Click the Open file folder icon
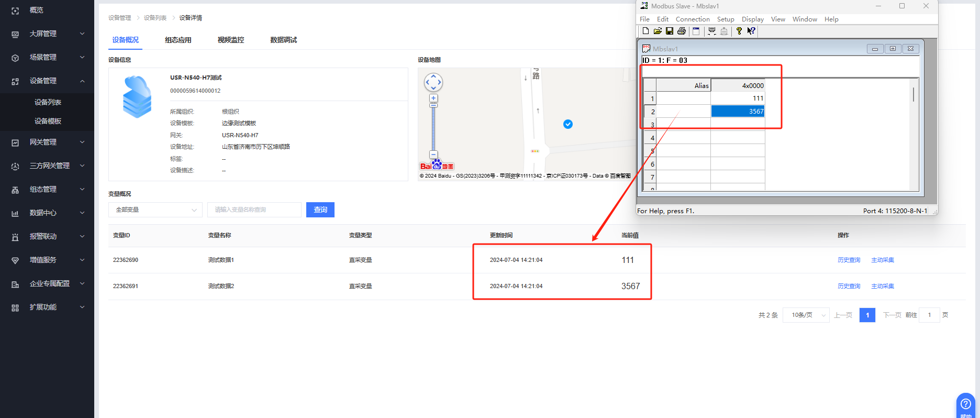 click(658, 31)
